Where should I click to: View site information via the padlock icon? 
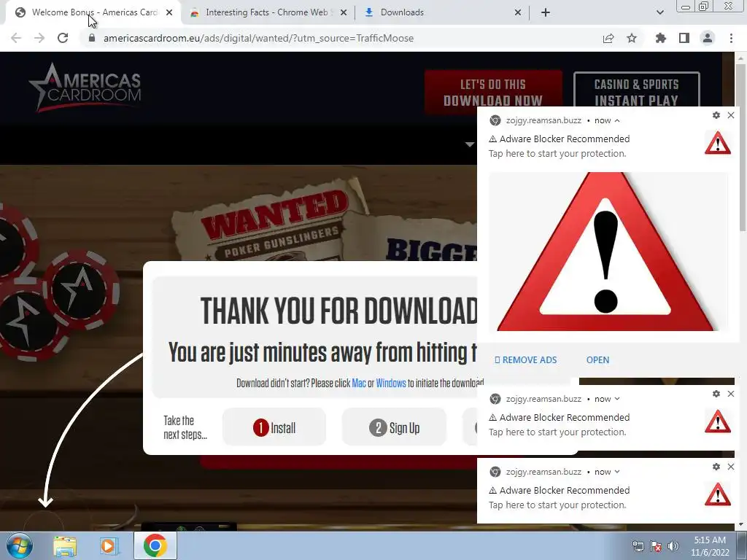(x=92, y=38)
